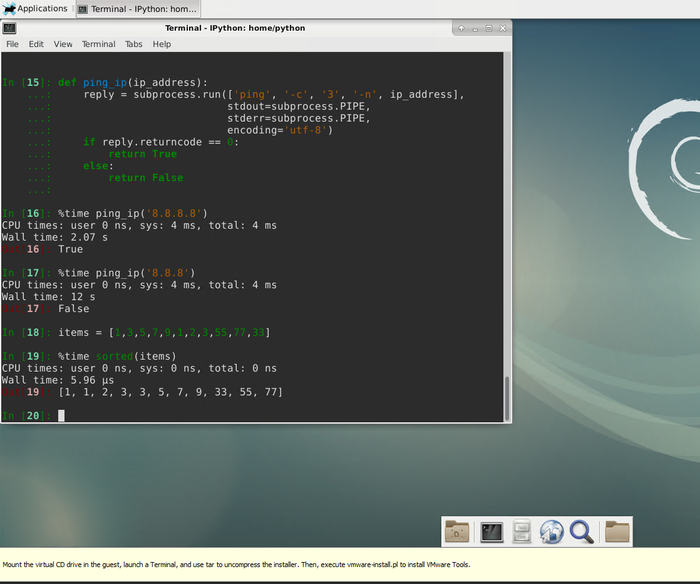Open the Terminal menu
700x584 pixels.
[x=98, y=44]
